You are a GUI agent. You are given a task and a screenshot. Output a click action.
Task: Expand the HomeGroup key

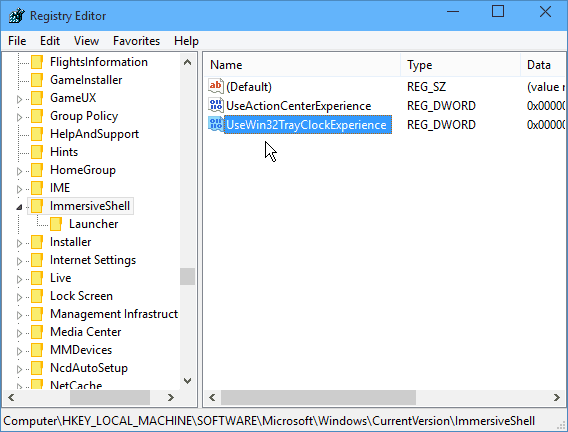(x=20, y=171)
